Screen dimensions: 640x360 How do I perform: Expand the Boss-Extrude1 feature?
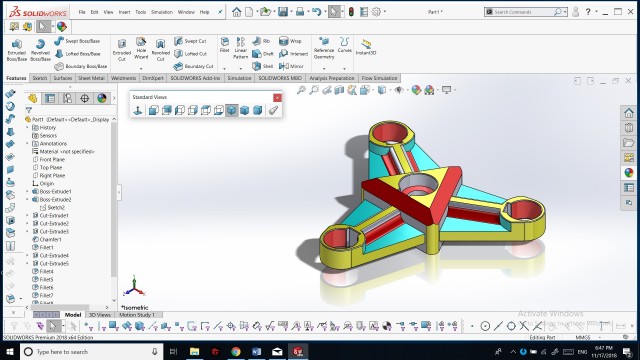27,191
